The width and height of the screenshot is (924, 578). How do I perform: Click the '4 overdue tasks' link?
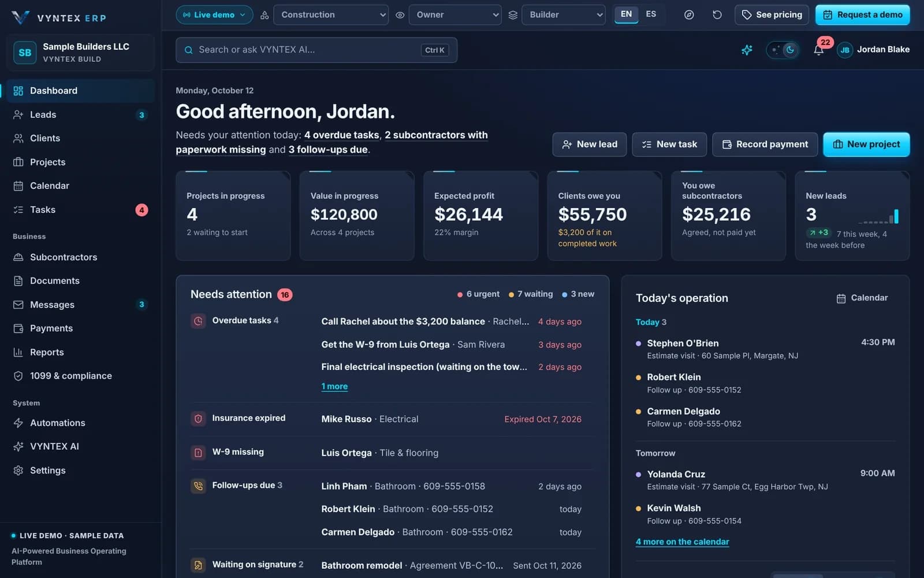pos(342,135)
